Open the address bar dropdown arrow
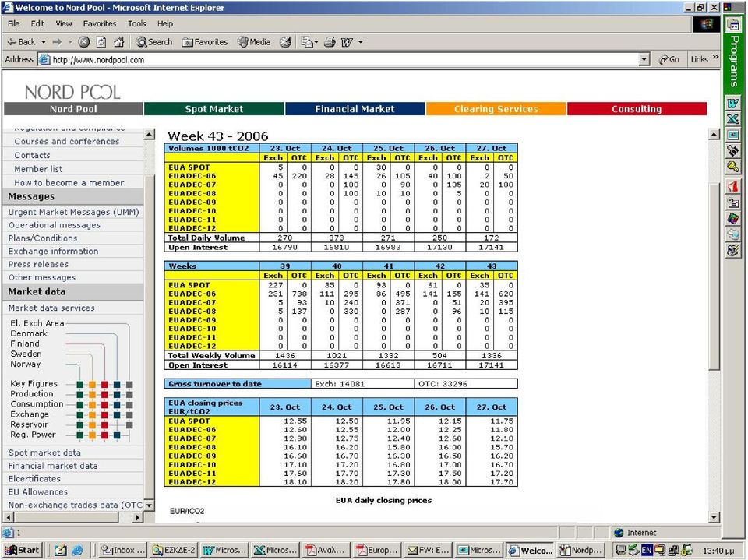The height and width of the screenshot is (560, 748). [644, 60]
